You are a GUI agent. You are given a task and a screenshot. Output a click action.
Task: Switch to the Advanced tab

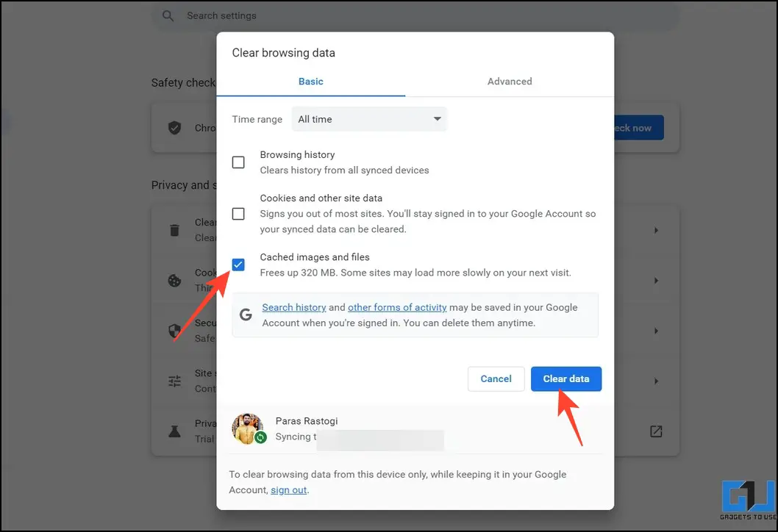point(510,82)
